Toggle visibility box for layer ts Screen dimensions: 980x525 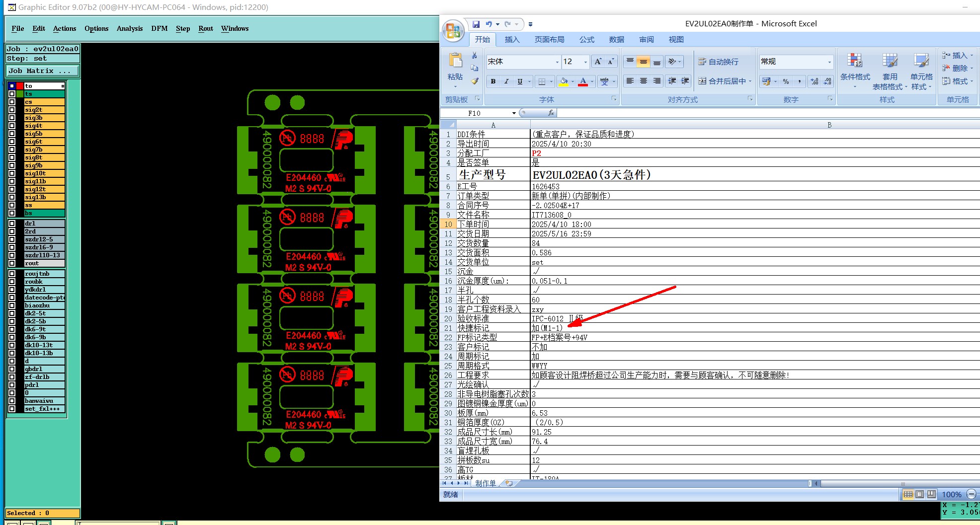[x=12, y=94]
